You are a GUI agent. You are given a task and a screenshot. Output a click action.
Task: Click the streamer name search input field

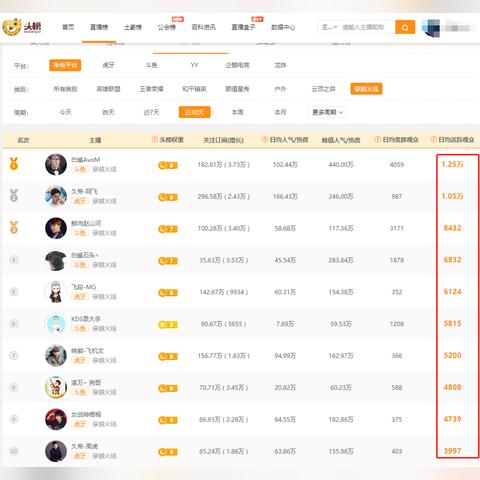[366, 27]
